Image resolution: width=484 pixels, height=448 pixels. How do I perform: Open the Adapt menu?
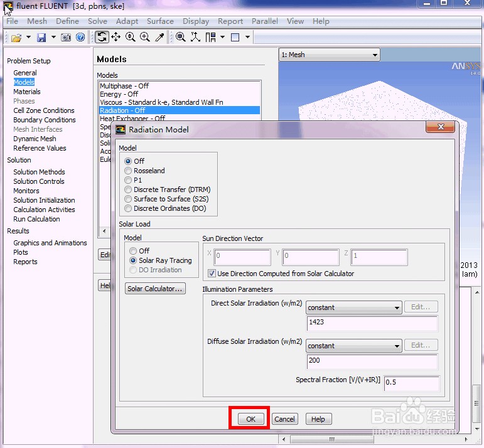[x=127, y=21]
